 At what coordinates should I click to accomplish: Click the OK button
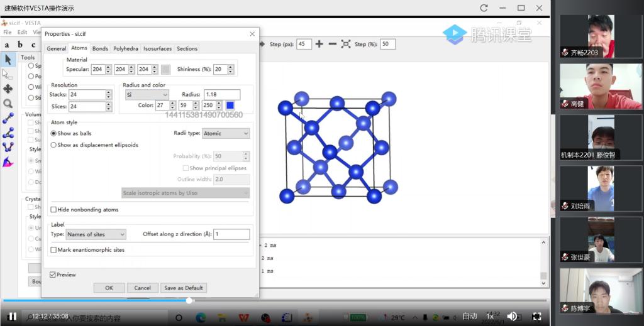(109, 288)
